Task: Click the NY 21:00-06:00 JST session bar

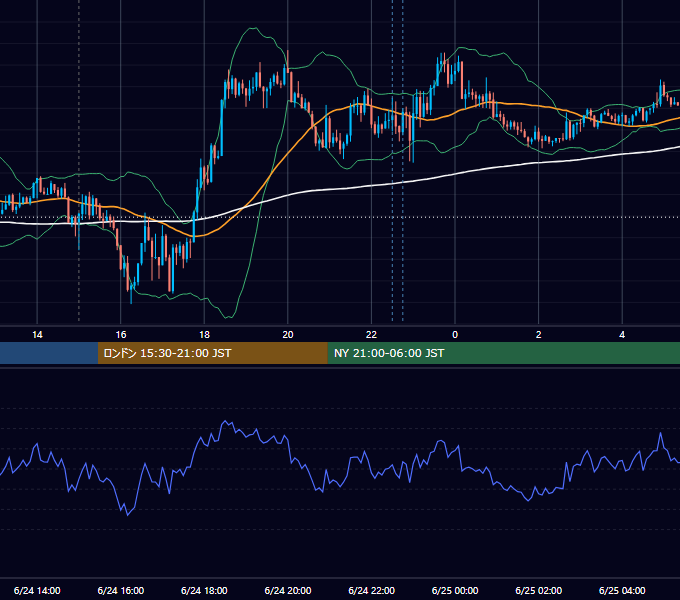Action: tap(503, 353)
